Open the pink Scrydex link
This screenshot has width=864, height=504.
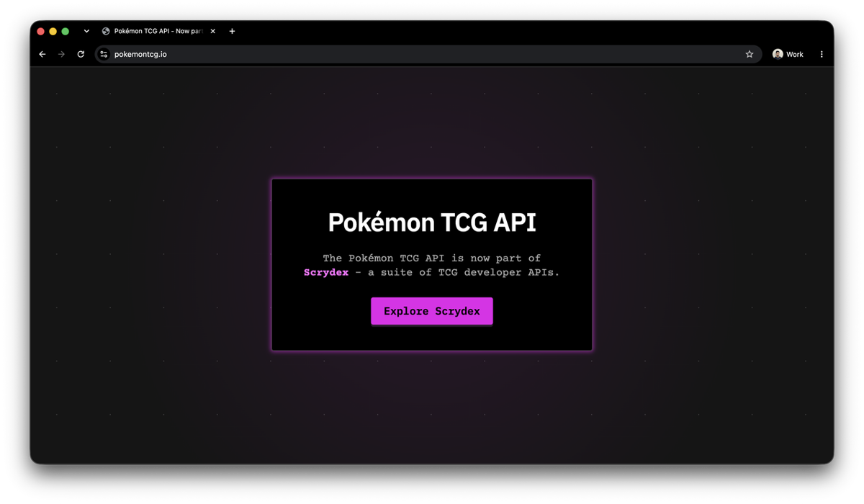pyautogui.click(x=326, y=272)
